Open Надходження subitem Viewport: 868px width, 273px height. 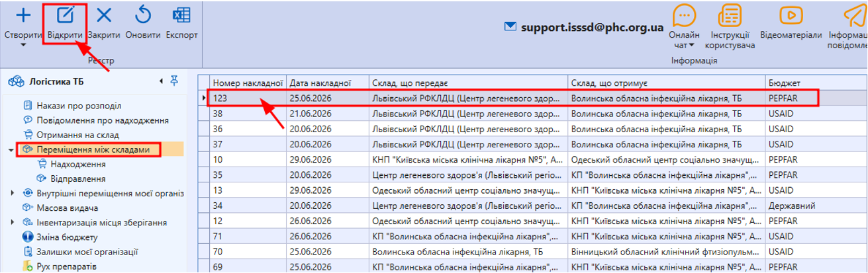[x=78, y=165]
